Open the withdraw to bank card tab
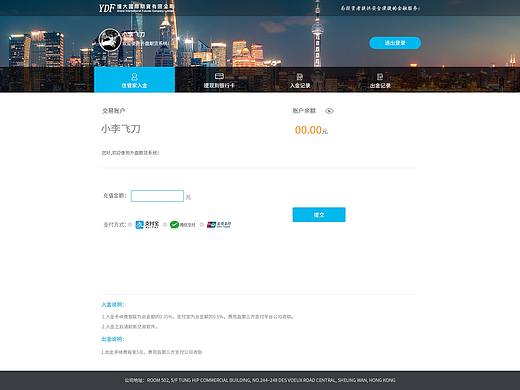Screen dimensions: 520x390 [x=219, y=80]
